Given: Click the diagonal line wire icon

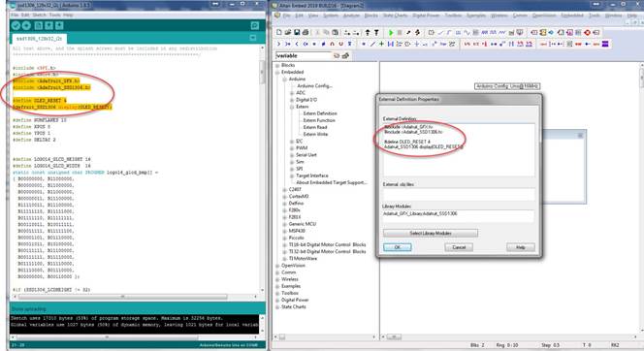Looking at the screenshot, I should click(x=372, y=44).
